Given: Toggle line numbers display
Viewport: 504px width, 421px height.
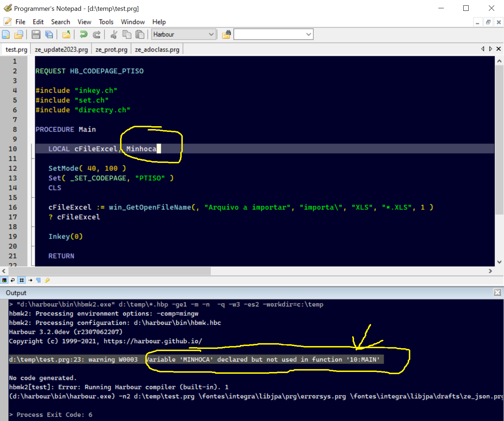Looking at the screenshot, I should coord(22,280).
